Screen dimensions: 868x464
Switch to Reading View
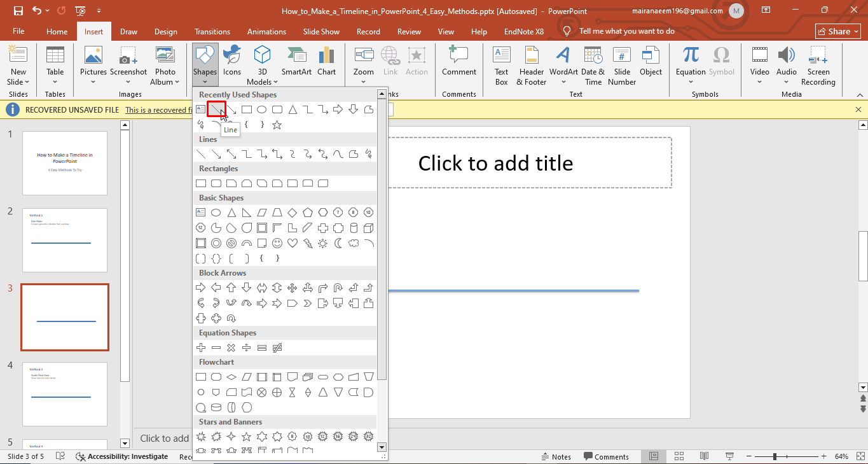click(704, 456)
